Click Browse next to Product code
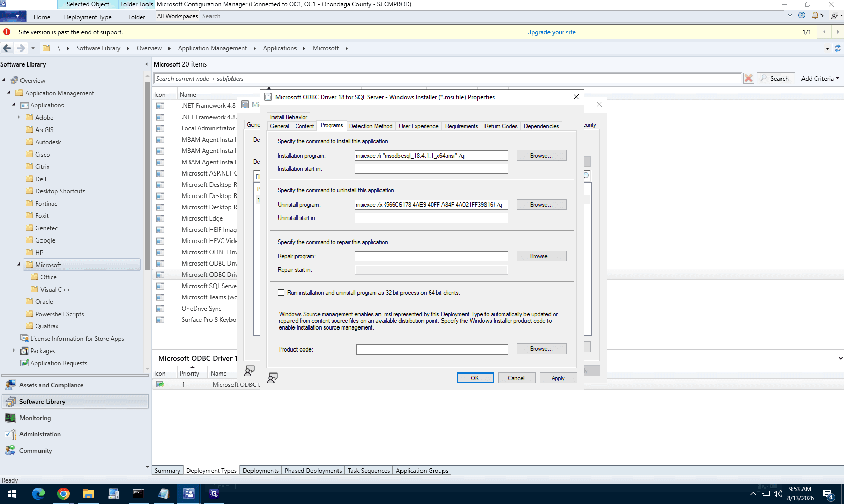The height and width of the screenshot is (504, 844). click(x=541, y=349)
